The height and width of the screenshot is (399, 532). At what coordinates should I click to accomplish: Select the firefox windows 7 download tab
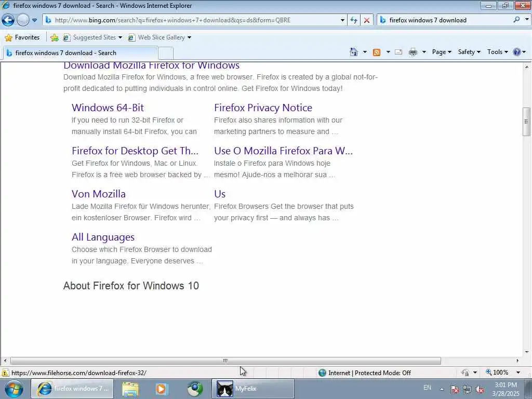[81, 53]
